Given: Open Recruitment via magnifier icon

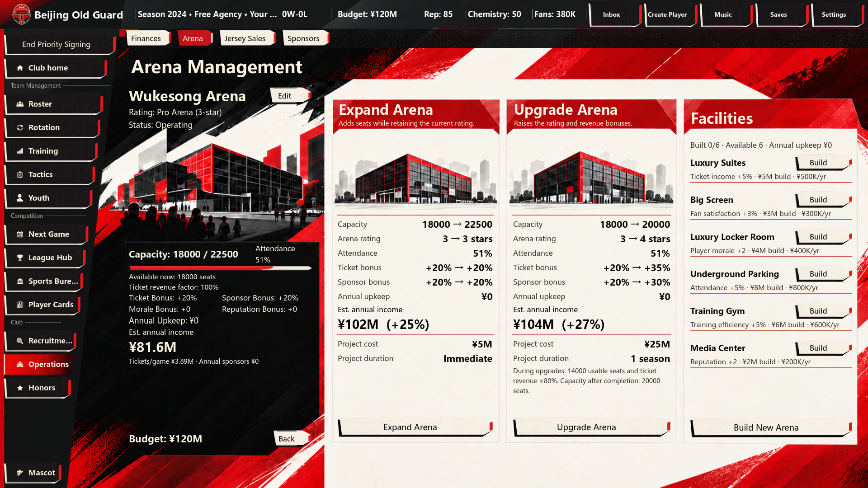Looking at the screenshot, I should click(x=20, y=341).
